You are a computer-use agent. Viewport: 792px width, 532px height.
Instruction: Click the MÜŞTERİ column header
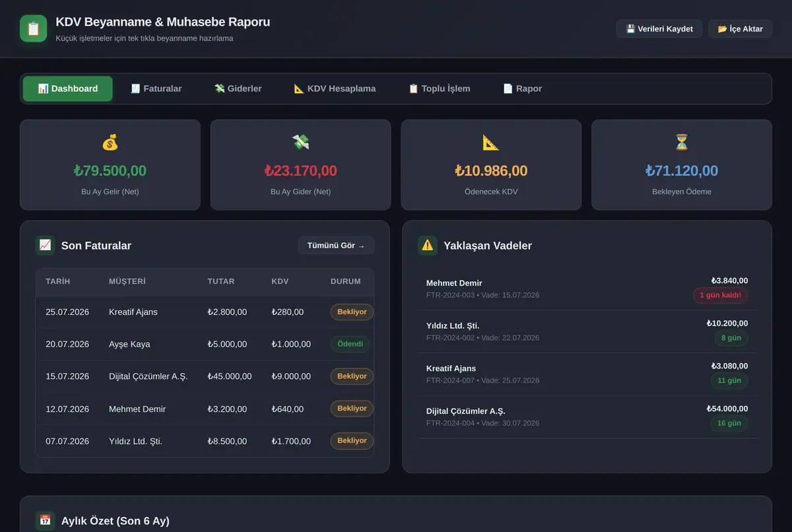tap(127, 282)
